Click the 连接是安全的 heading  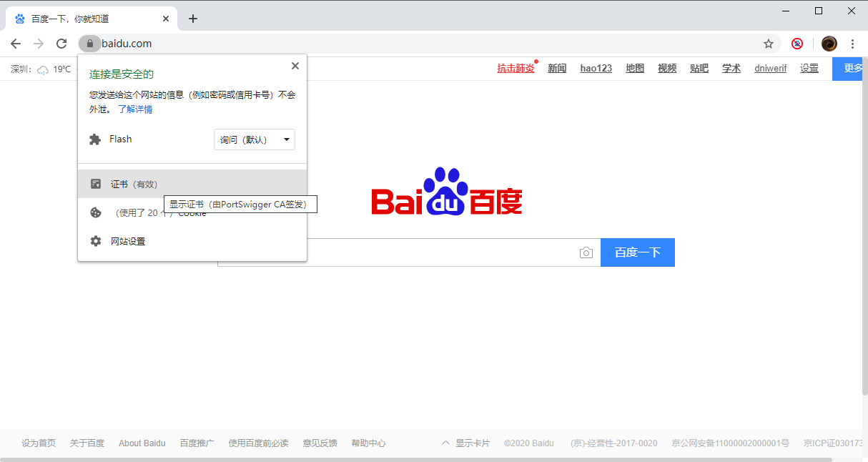tap(122, 74)
